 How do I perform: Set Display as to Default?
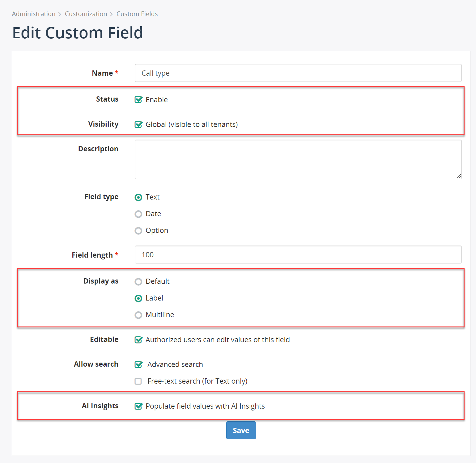(x=138, y=282)
